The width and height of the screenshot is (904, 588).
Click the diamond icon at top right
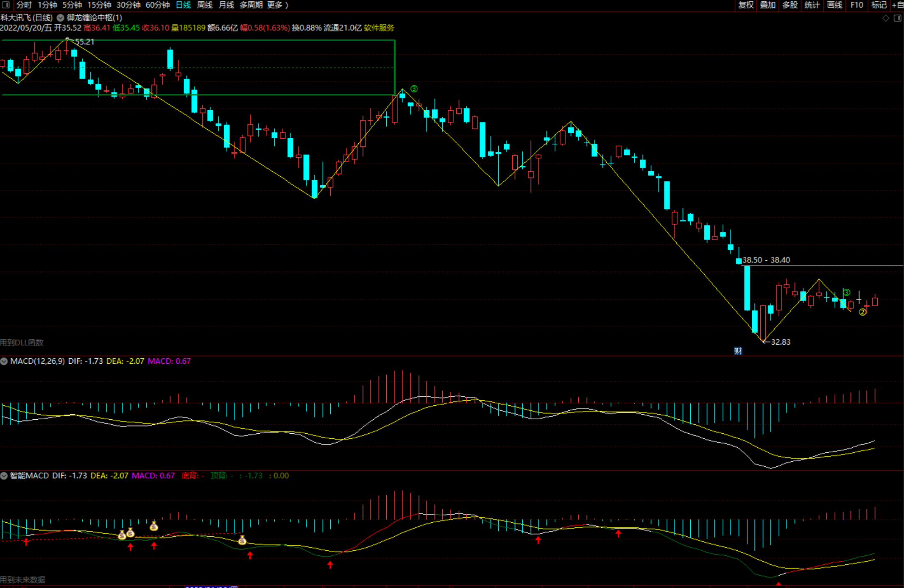click(x=886, y=18)
